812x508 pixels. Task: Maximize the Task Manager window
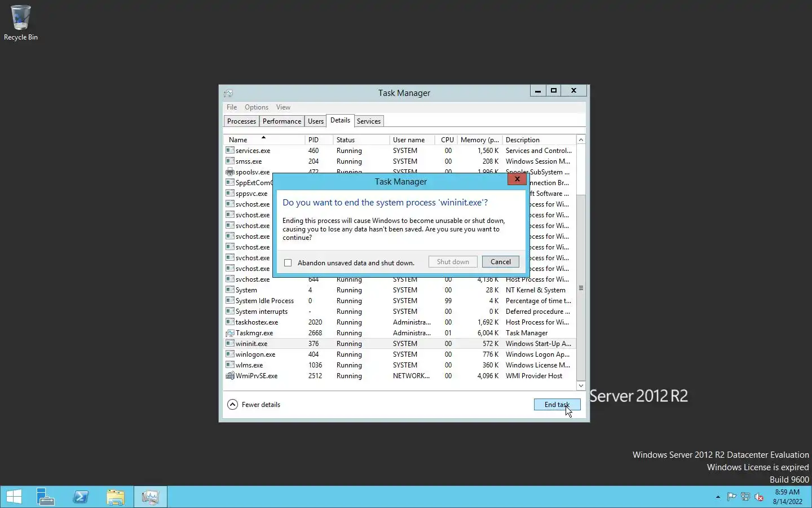coord(554,90)
